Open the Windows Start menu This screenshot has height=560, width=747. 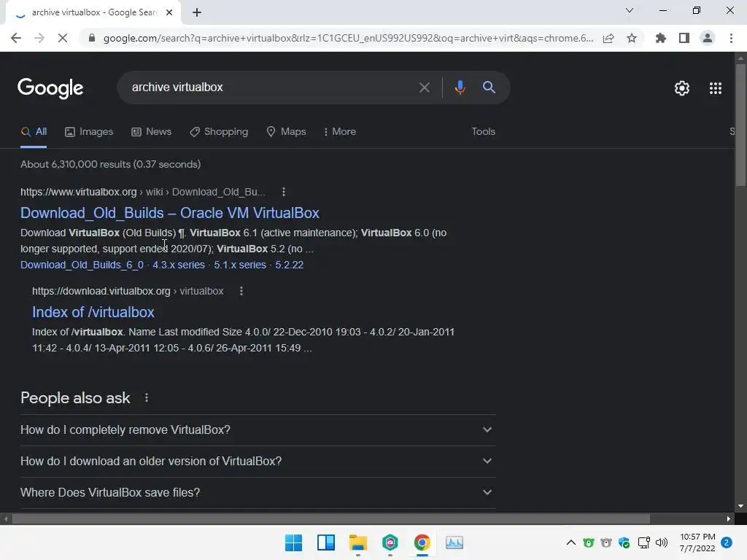tap(293, 542)
